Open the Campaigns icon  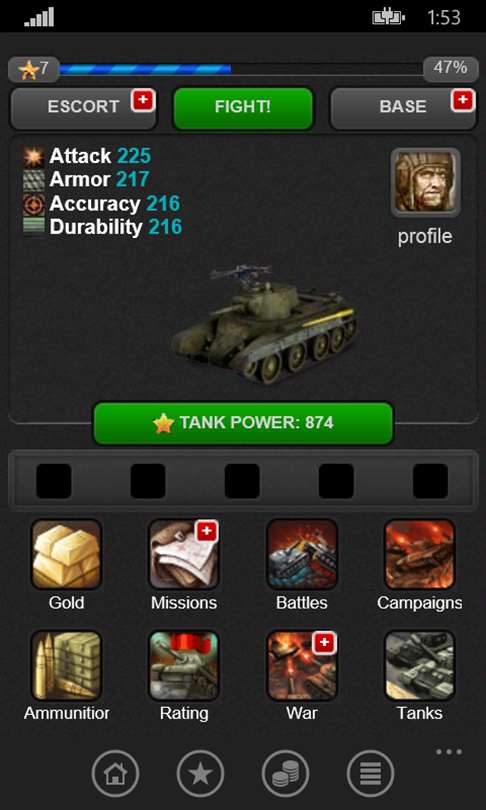point(419,554)
